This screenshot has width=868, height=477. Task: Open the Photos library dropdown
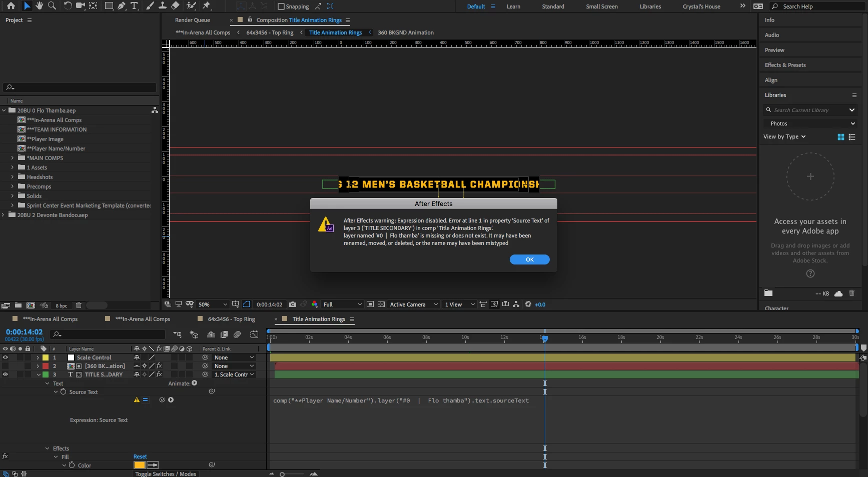[x=810, y=123]
